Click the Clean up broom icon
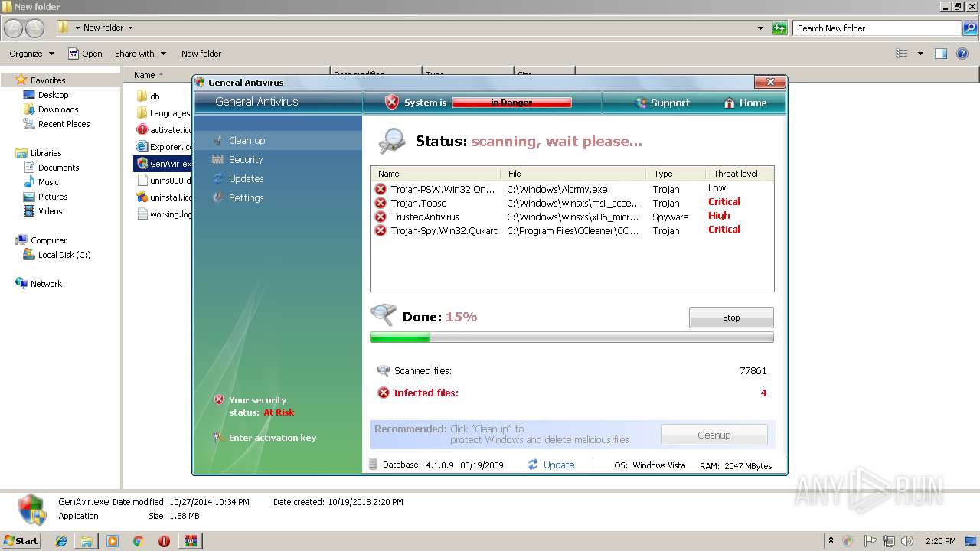 coord(218,140)
